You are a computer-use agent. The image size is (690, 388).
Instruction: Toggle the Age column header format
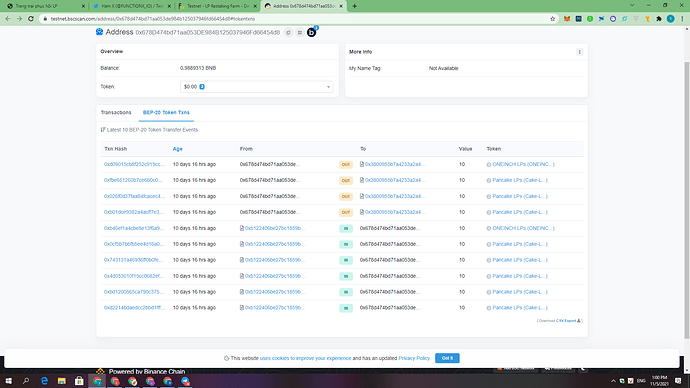(177, 149)
